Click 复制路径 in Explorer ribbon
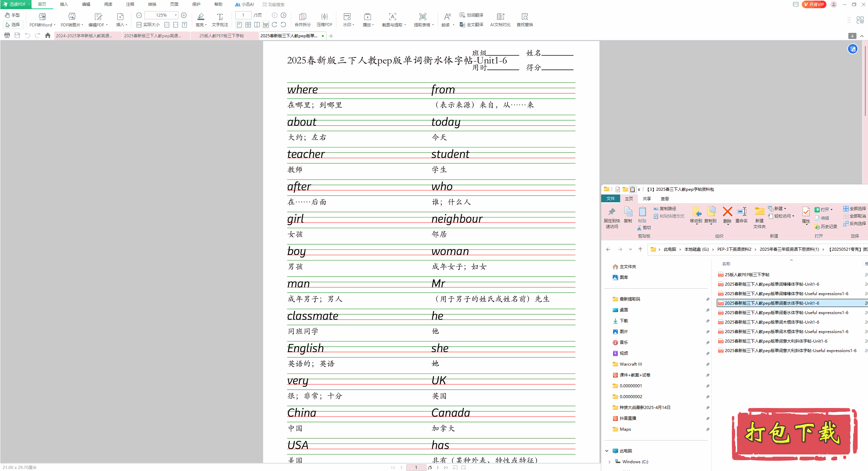This screenshot has height=471, width=868. (665, 208)
